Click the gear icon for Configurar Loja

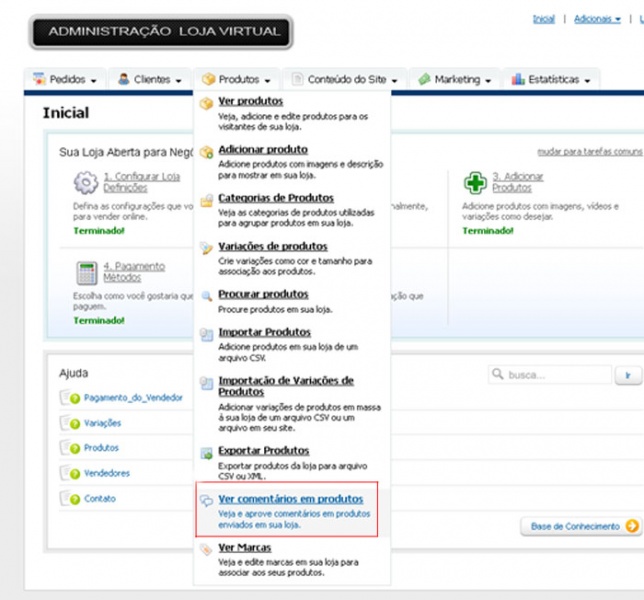86,183
